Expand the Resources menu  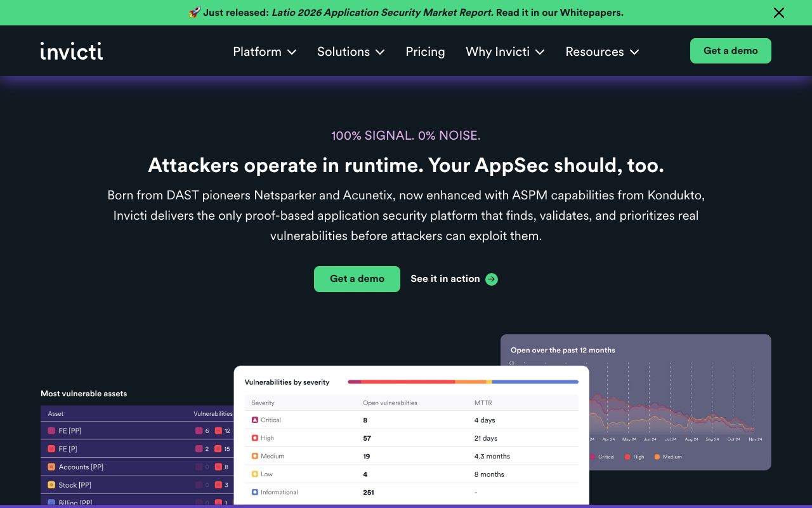point(602,51)
